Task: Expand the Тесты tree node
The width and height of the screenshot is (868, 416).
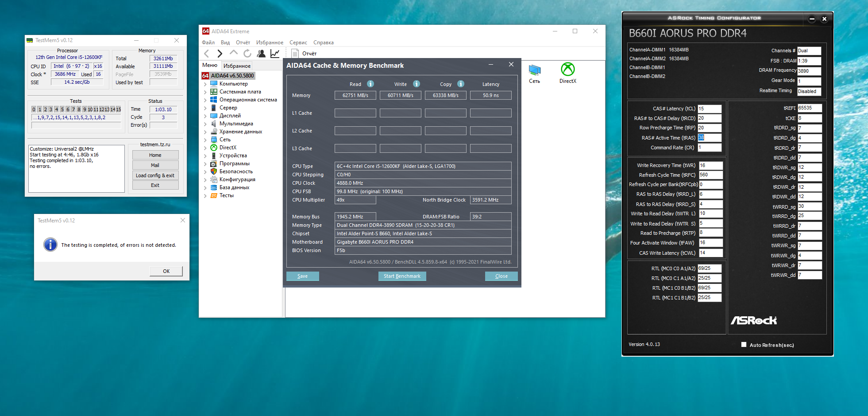Action: 205,195
